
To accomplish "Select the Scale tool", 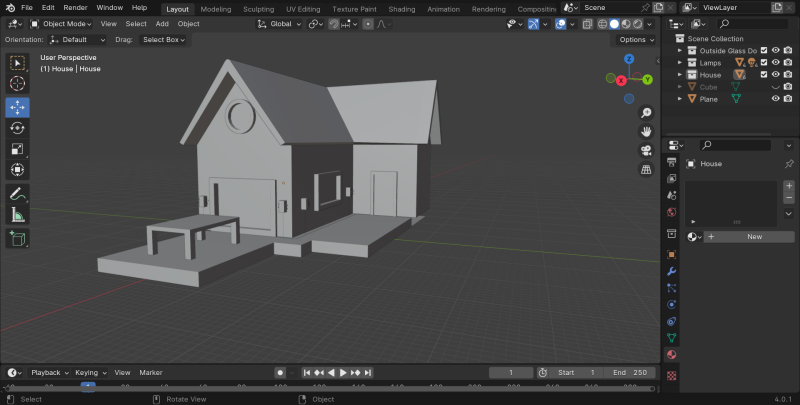I will click(17, 149).
